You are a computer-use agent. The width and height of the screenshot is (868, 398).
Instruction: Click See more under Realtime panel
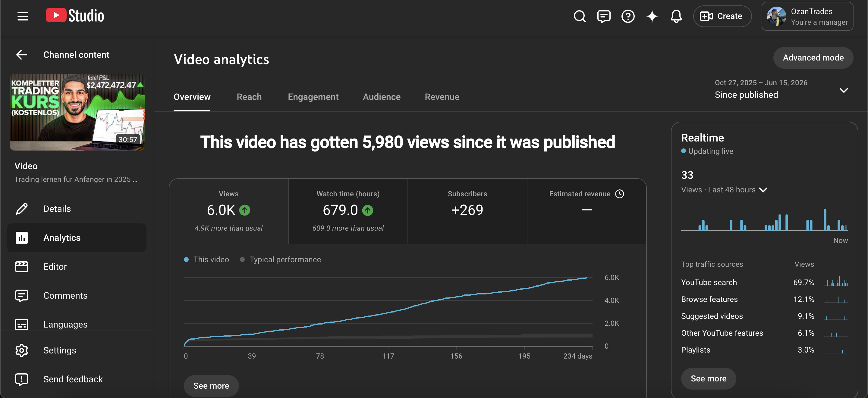point(708,378)
